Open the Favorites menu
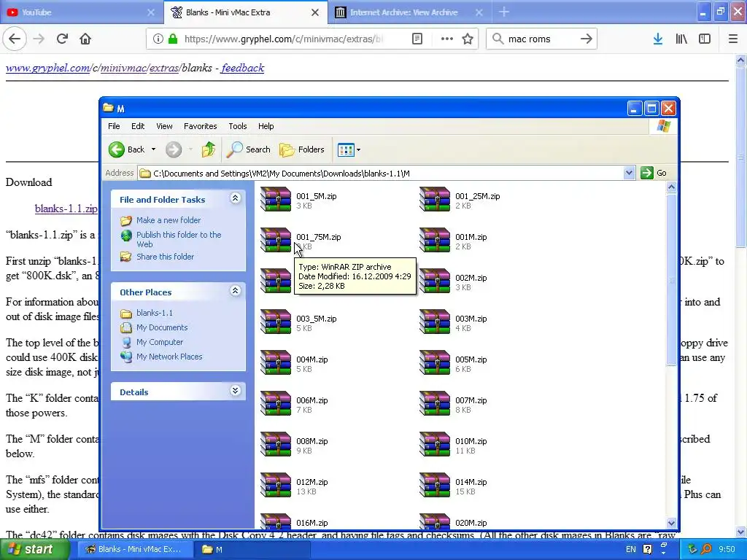 tap(200, 126)
